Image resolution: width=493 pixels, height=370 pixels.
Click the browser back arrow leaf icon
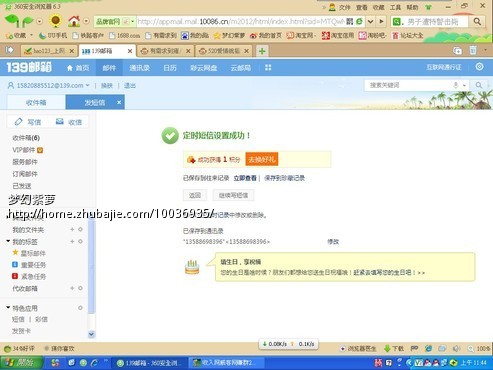click(12, 22)
